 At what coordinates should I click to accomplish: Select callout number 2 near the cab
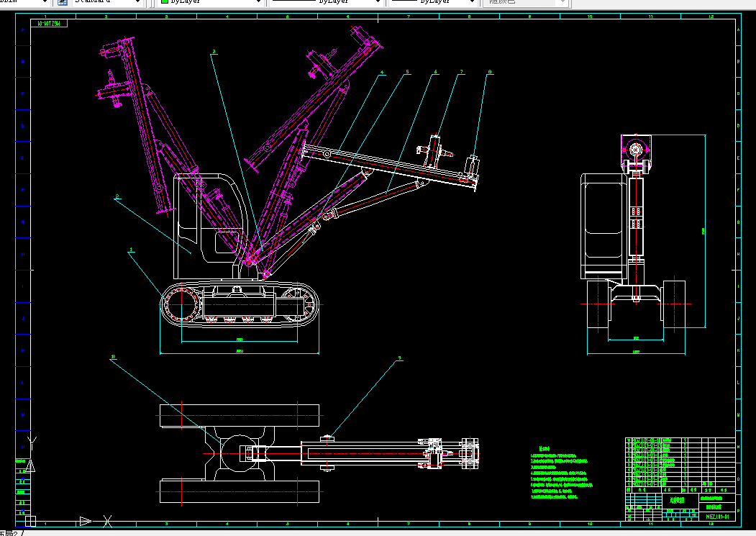(117, 196)
